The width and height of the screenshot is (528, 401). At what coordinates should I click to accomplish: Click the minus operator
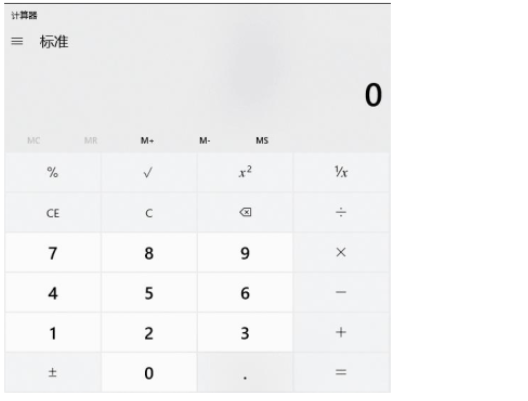341,293
